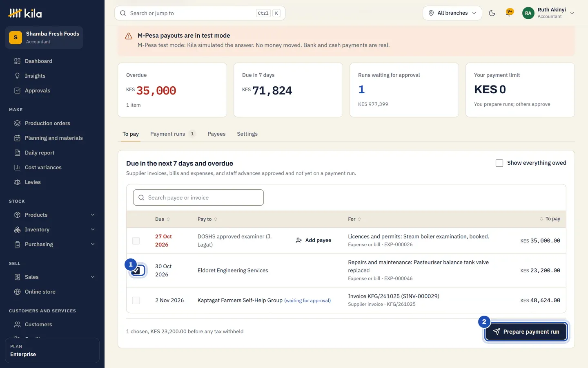
Task: Open Online store globe icon
Action: pyautogui.click(x=17, y=292)
